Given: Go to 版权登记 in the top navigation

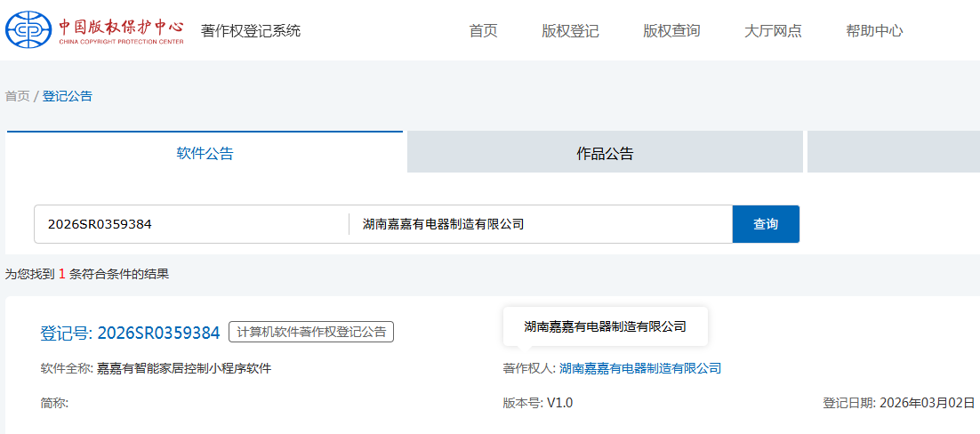Looking at the screenshot, I should [x=570, y=31].
